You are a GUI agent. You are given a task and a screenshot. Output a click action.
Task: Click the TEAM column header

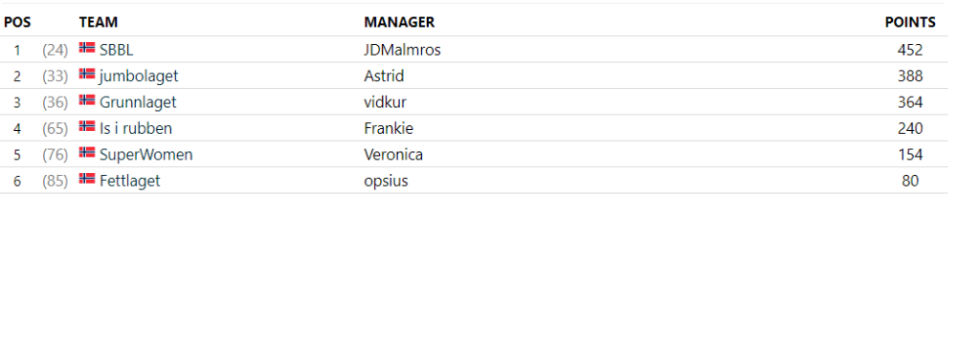pyautogui.click(x=99, y=23)
